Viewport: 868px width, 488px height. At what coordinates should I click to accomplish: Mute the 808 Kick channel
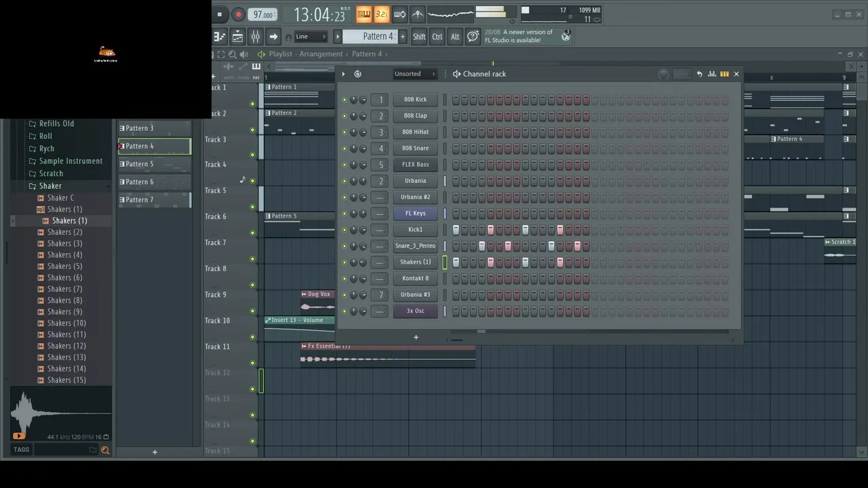[x=344, y=100]
